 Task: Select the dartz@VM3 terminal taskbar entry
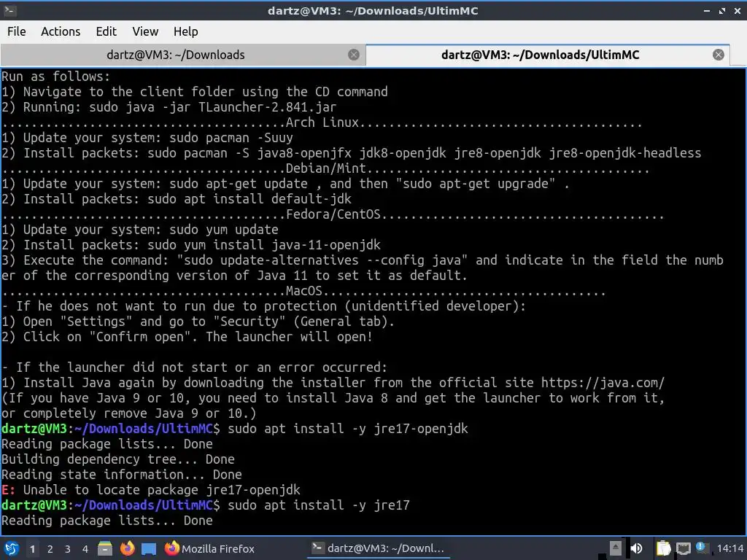click(379, 548)
